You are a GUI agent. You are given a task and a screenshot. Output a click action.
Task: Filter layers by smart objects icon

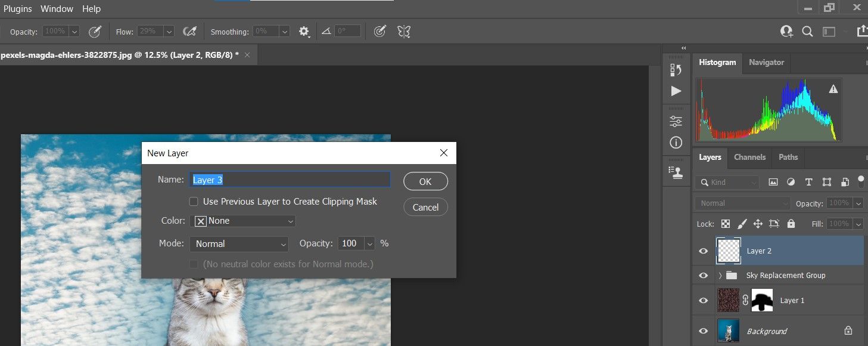pyautogui.click(x=845, y=182)
